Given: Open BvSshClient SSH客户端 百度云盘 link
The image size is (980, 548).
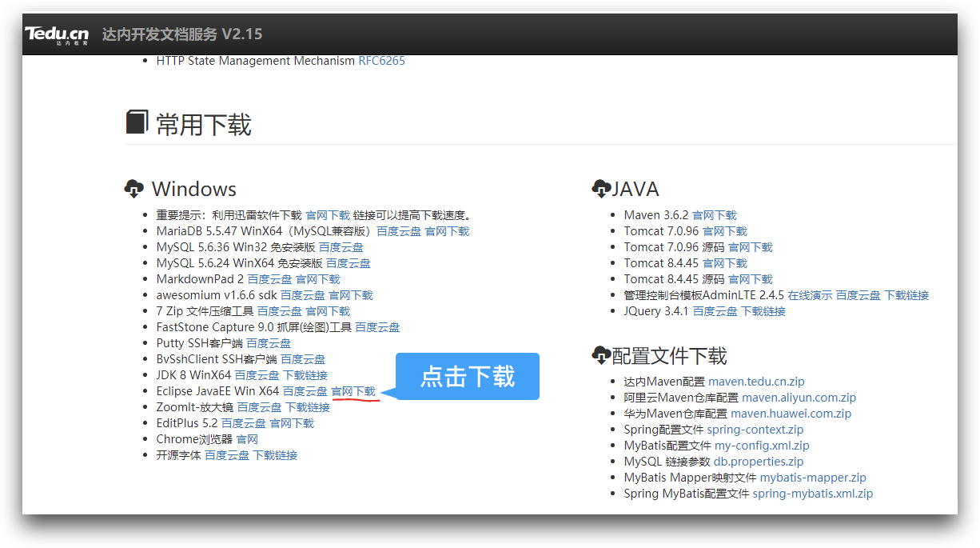Looking at the screenshot, I should coord(303,359).
